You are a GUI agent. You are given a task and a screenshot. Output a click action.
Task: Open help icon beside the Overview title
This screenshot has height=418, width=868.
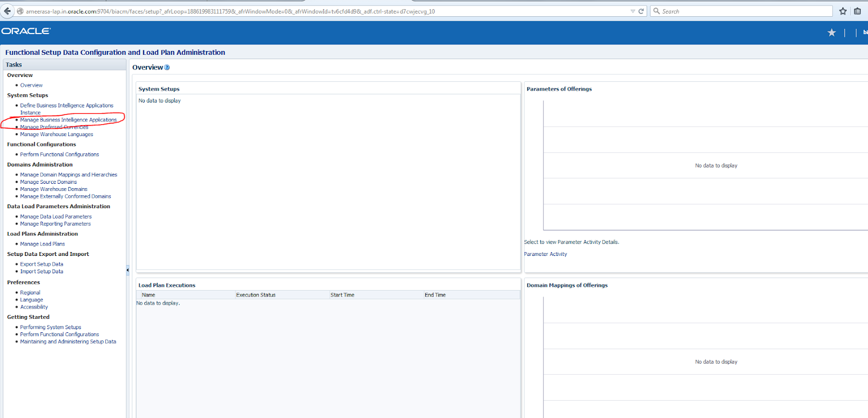tap(167, 67)
